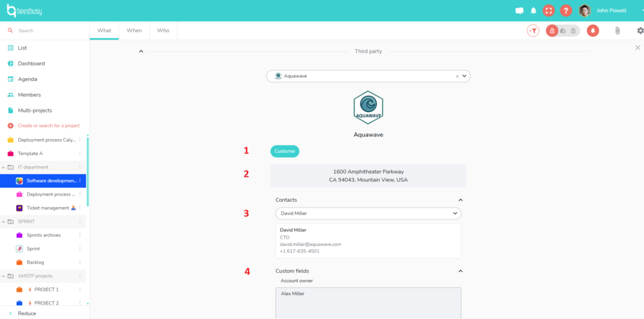Viewport: 644px width, 319px height.
Task: Open options menu for Backlog
Action: (80, 262)
